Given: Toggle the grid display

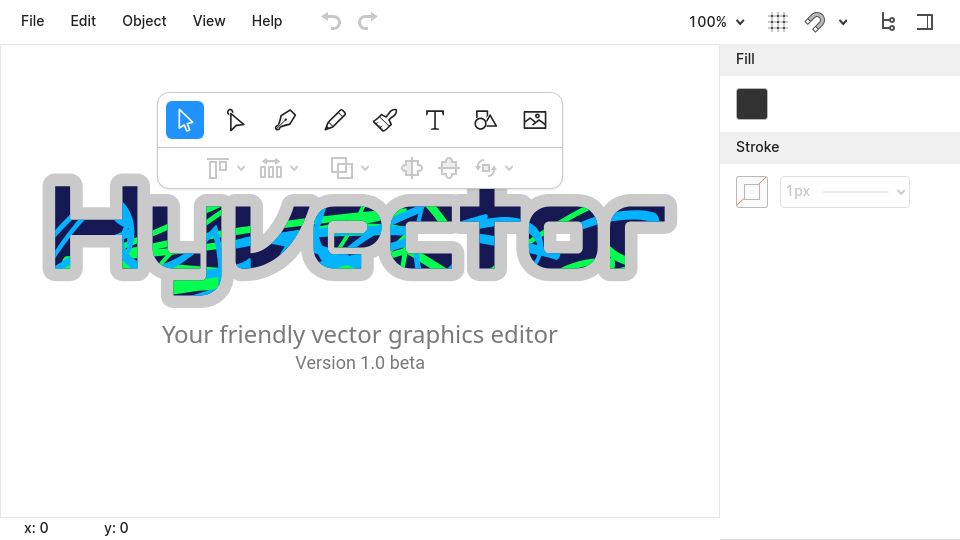Looking at the screenshot, I should [x=778, y=22].
